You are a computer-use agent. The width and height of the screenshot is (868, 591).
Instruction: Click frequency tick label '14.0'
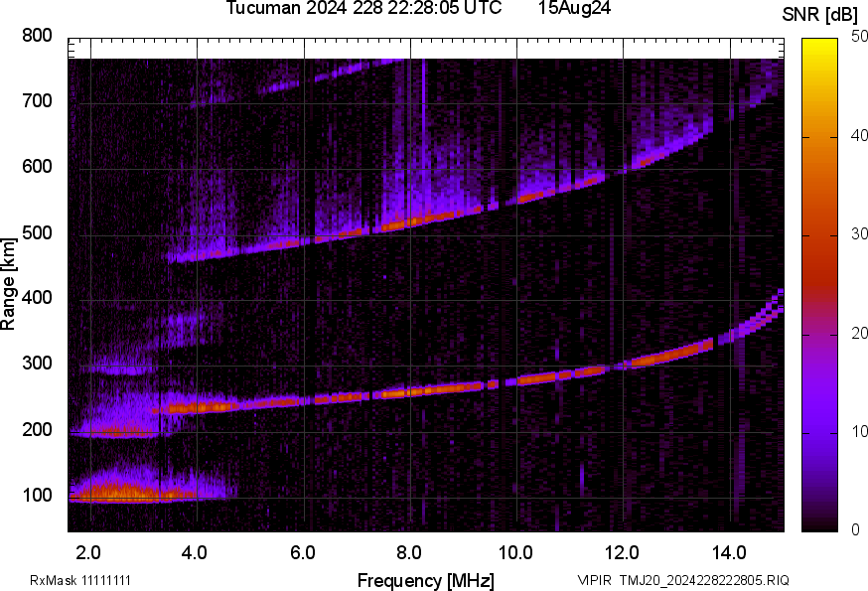coord(729,553)
